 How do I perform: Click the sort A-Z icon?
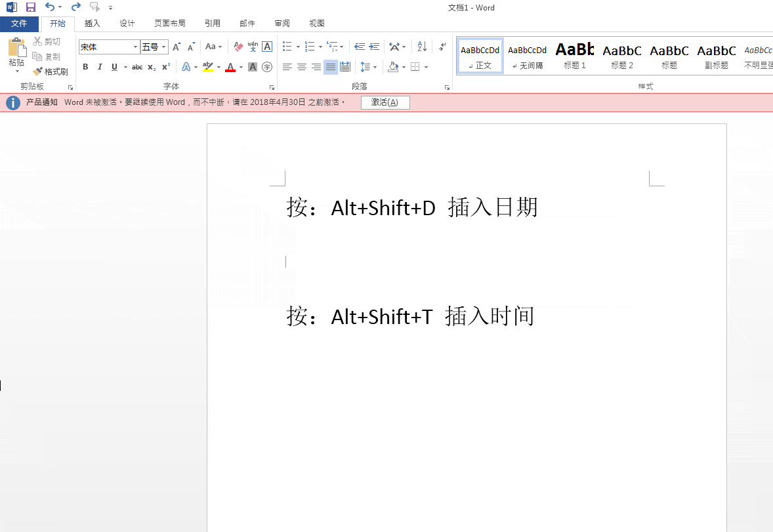click(x=422, y=47)
